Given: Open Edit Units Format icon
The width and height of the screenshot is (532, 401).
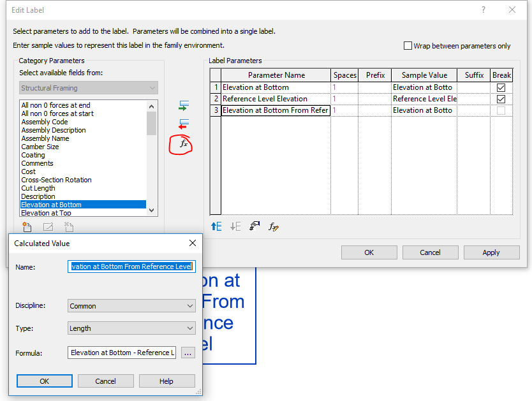Looking at the screenshot, I should point(255,226).
